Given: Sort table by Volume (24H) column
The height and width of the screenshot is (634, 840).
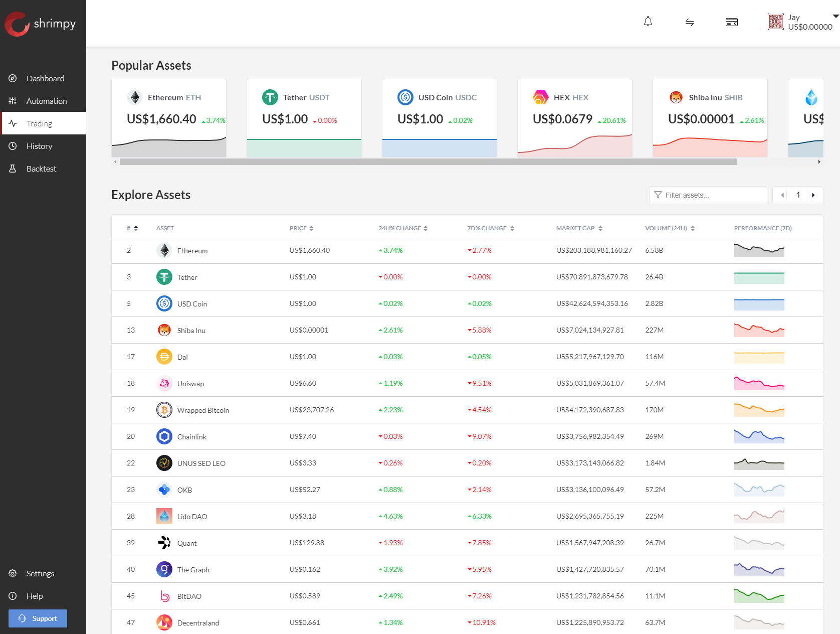Looking at the screenshot, I should pos(670,228).
